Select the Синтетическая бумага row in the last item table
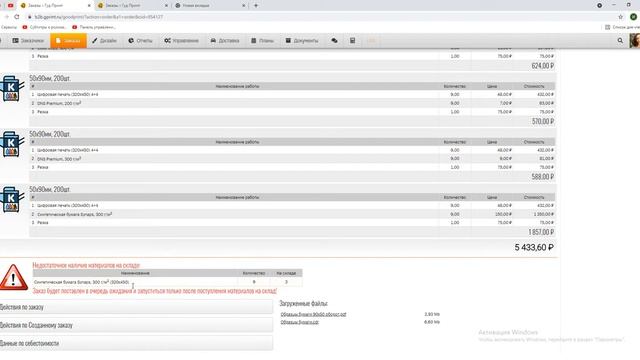Viewport: 640px width, 360px height. [292, 214]
